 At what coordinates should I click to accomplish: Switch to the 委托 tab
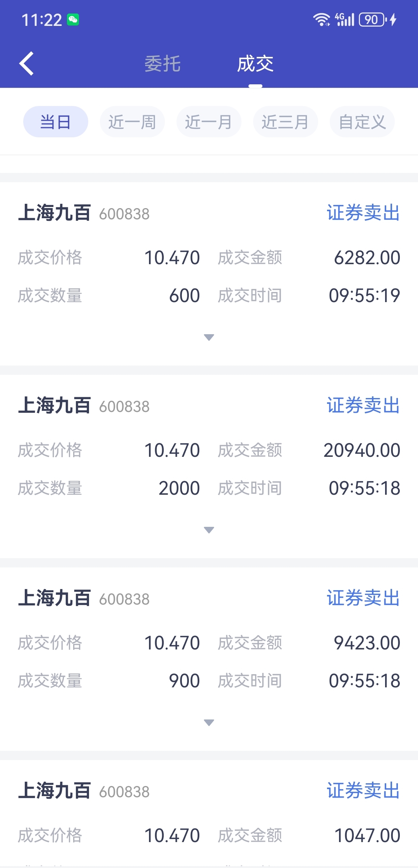[x=163, y=64]
